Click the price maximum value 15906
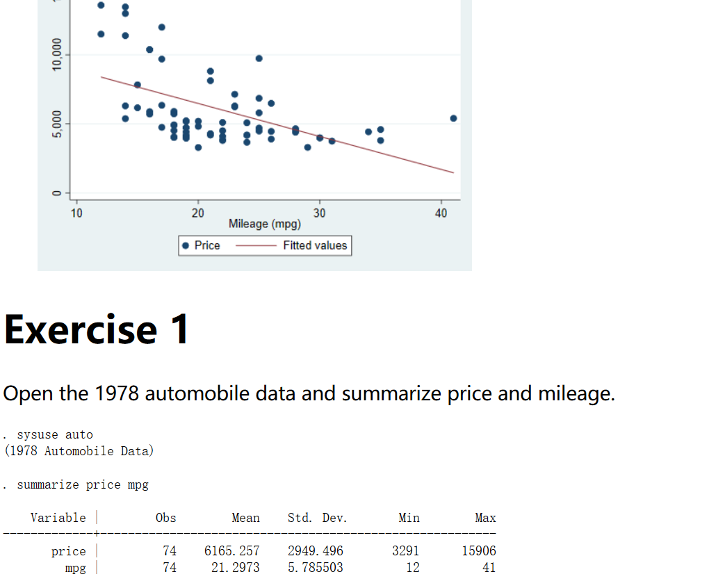Viewport: 725px width, 588px height. coord(479,551)
